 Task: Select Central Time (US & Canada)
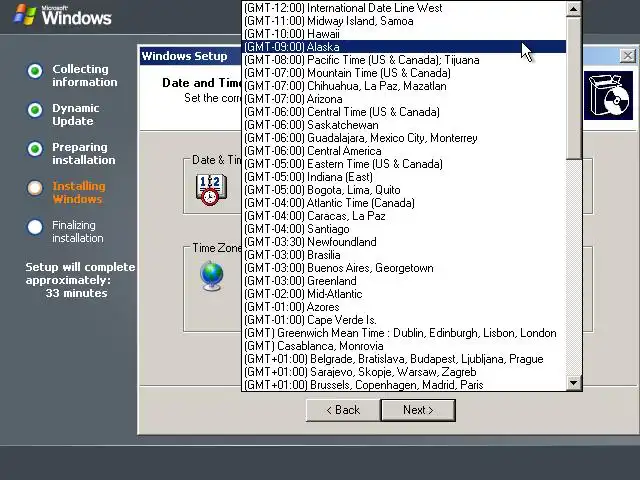(404, 112)
